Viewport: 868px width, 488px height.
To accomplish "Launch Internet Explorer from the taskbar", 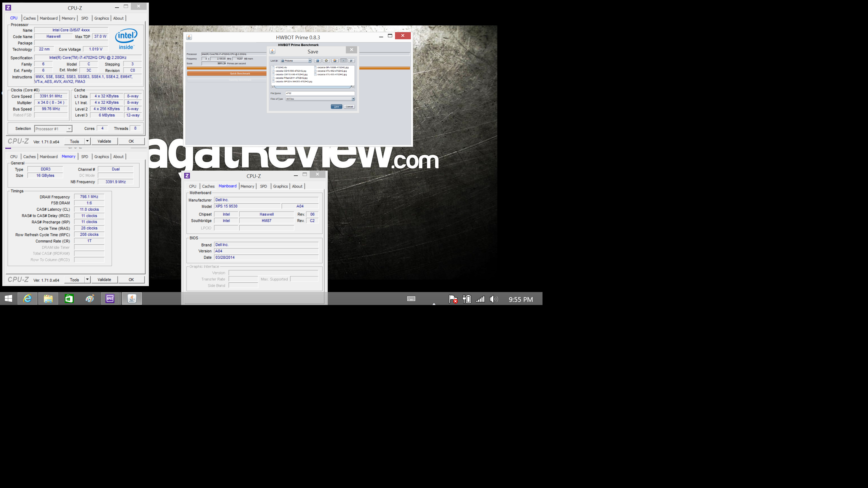I will pos(27,299).
